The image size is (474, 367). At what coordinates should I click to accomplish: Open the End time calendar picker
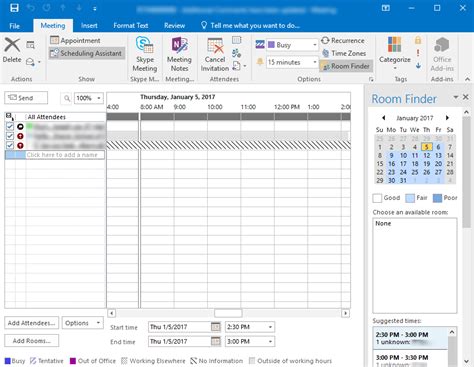pos(216,341)
